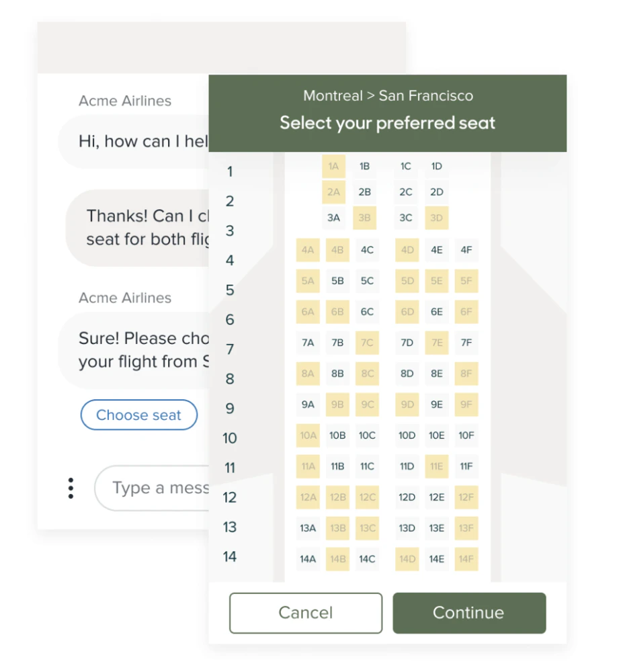Select seat 3A near the front
Viewport: 617px width, 672px height.
click(x=334, y=218)
